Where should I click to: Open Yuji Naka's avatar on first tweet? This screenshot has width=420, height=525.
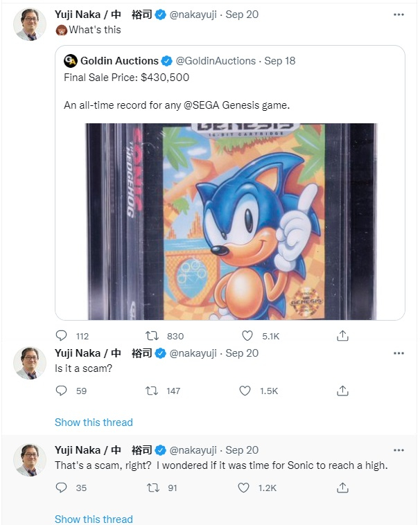click(x=30, y=24)
